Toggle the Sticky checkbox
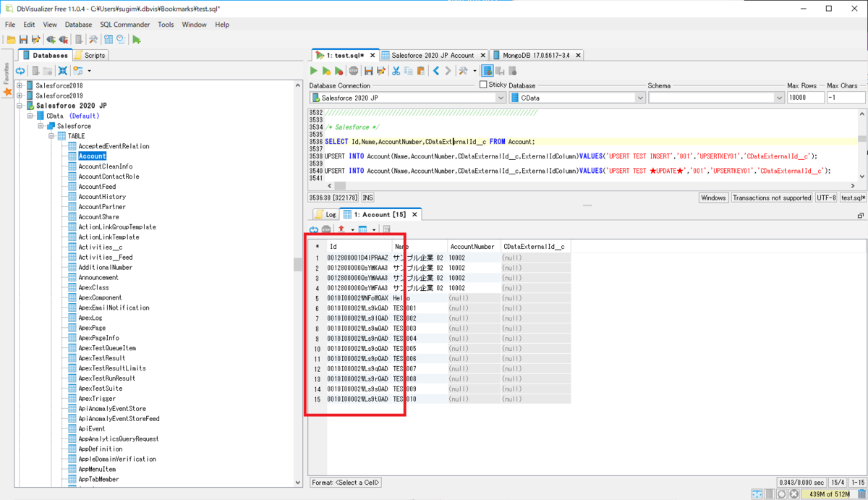This screenshot has height=500, width=868. pos(483,85)
